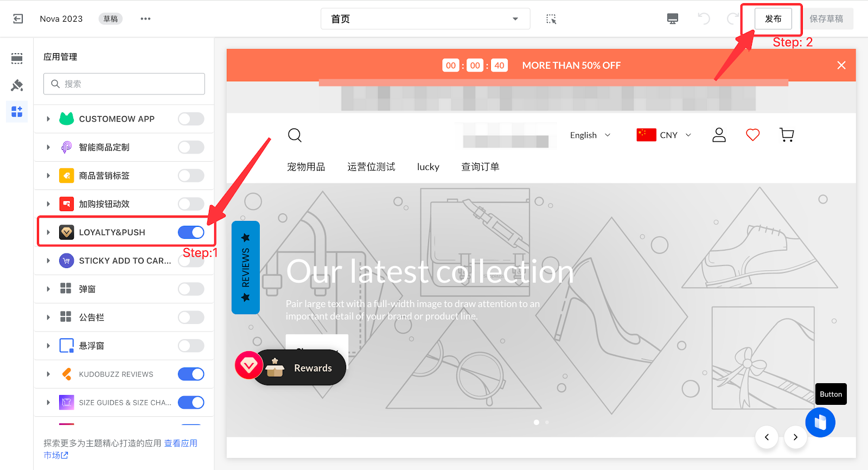Click the 搜索 app search field
Image resolution: width=868 pixels, height=470 pixels.
124,84
